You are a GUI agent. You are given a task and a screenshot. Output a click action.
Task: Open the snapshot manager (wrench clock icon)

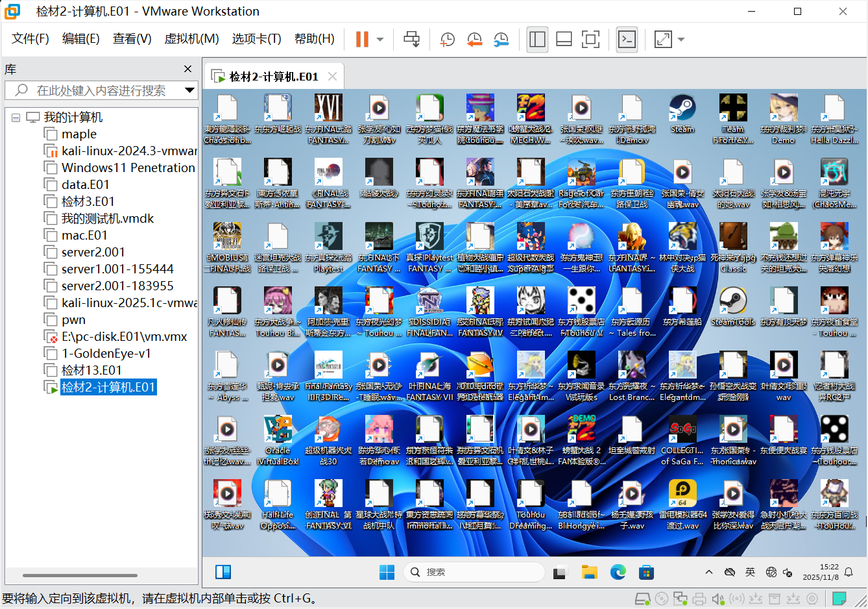[x=501, y=40]
